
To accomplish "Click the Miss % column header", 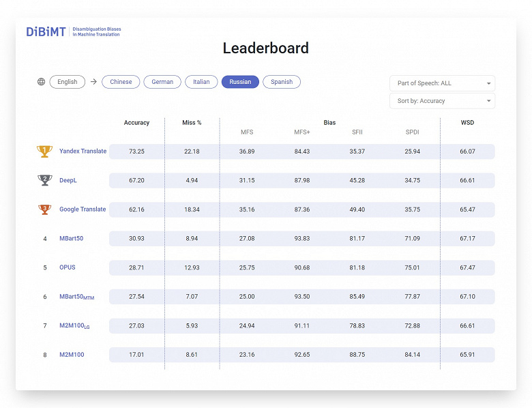I will click(192, 123).
